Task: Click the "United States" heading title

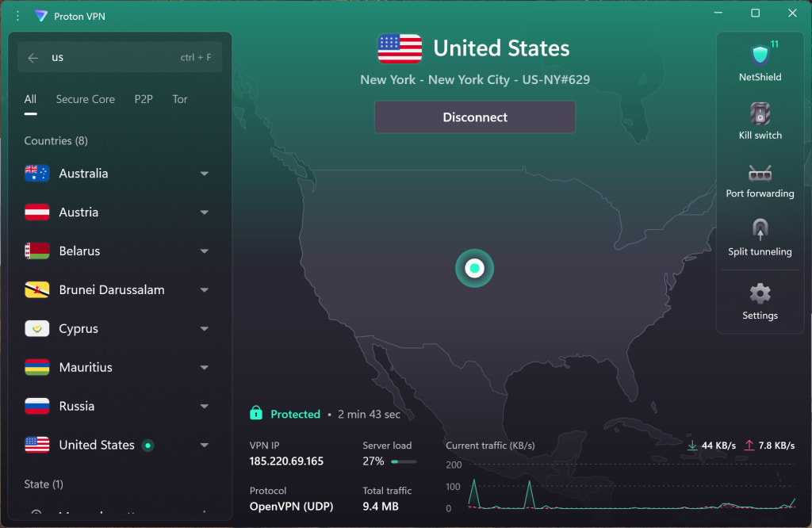Action: [x=501, y=48]
